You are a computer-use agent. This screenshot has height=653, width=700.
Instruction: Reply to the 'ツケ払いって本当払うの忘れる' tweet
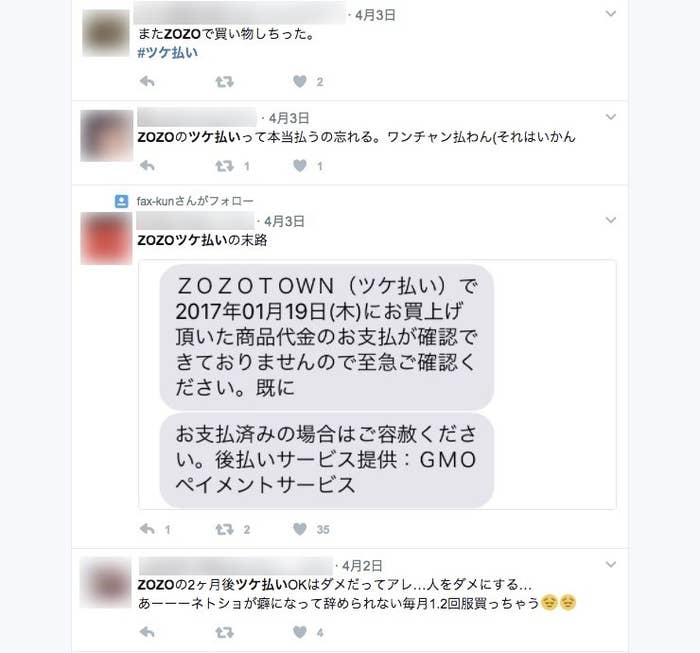[x=147, y=166]
